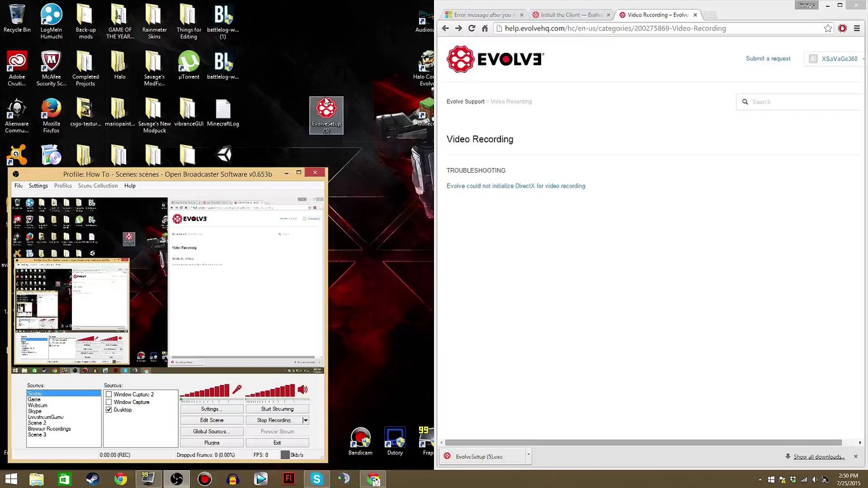Viewport: 868px width, 488px height.
Task: Open the Scene Collection menu in OBS
Action: coord(98,186)
